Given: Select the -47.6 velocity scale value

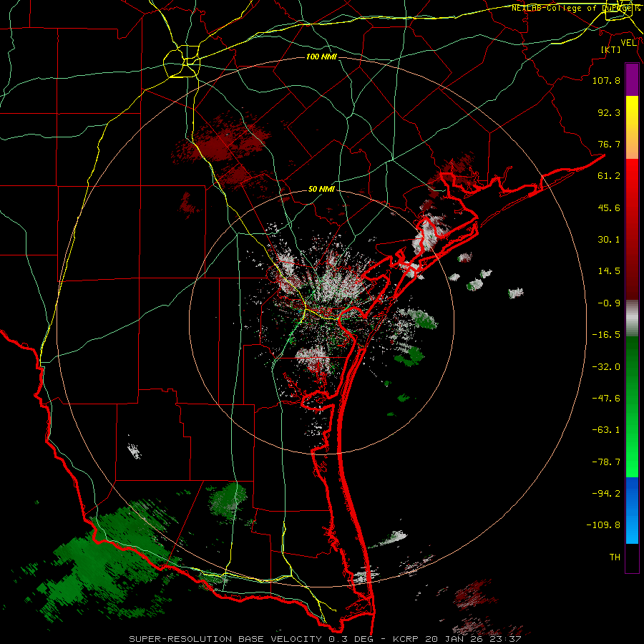Looking at the screenshot, I should 606,399.
